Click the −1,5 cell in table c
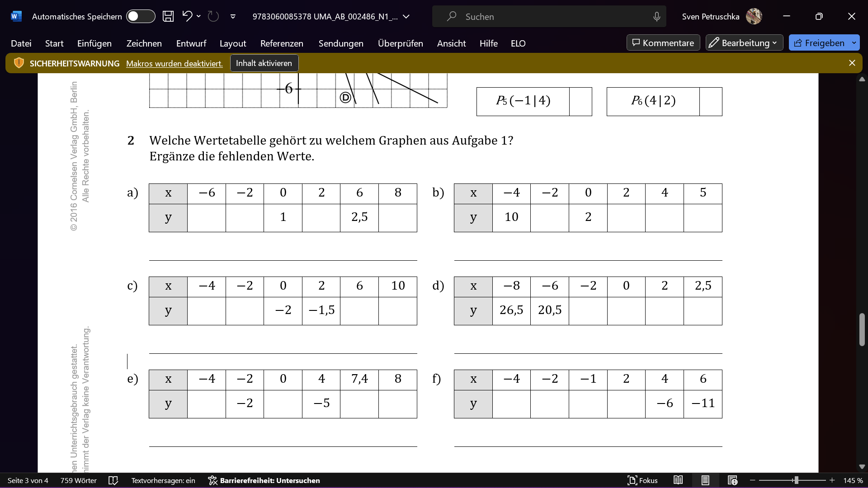 pos(321,311)
